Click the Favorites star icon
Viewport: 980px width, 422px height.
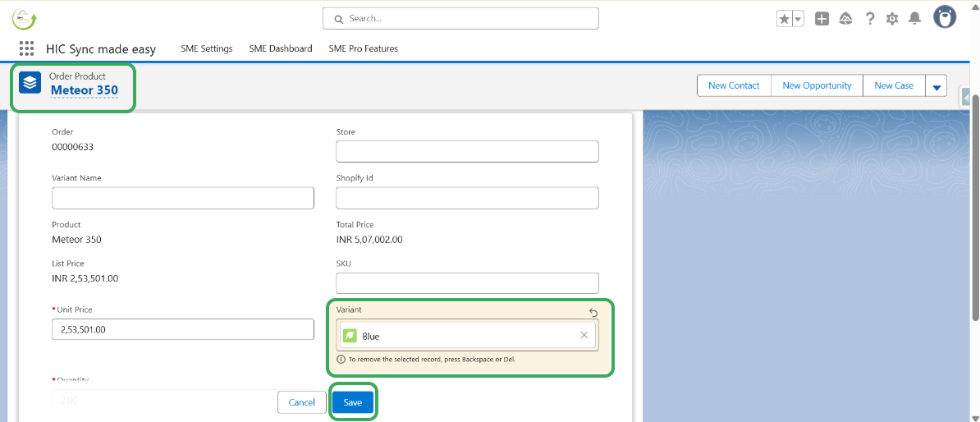784,19
